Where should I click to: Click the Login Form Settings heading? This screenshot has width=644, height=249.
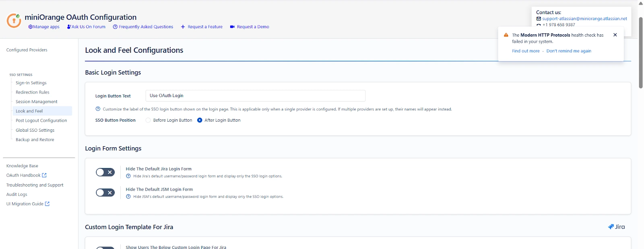113,149
